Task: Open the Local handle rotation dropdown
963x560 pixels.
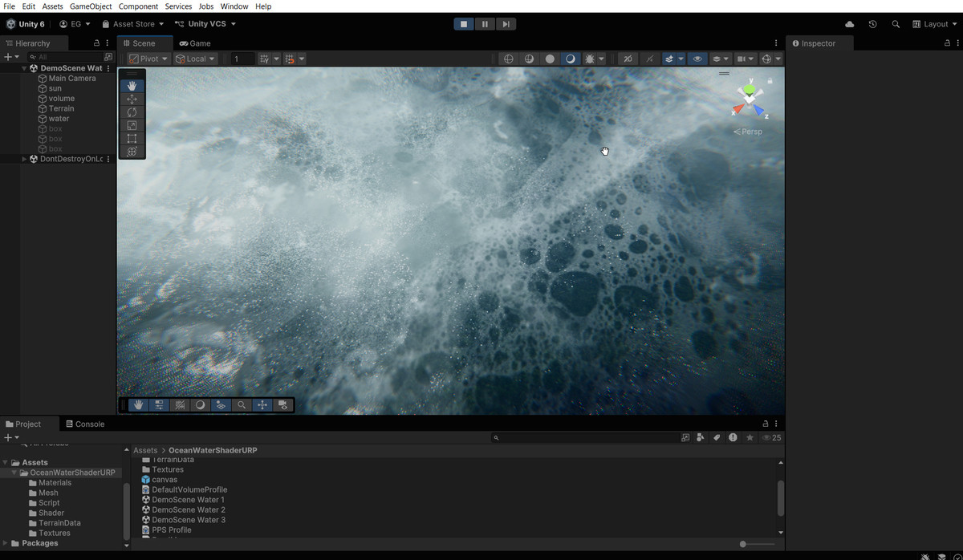Action: point(196,59)
